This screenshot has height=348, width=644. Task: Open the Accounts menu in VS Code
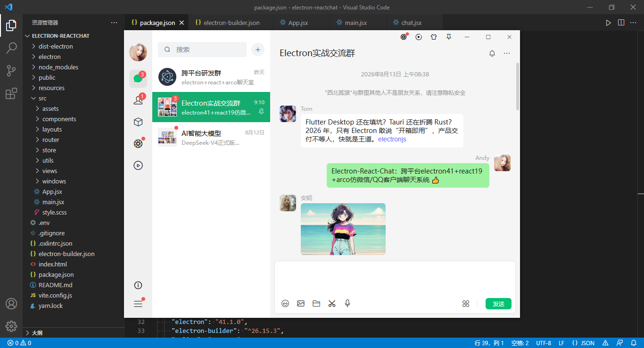point(11,304)
